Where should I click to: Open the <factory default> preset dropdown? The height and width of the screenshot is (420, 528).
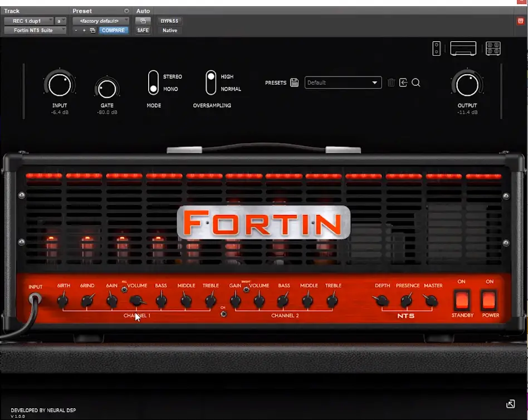tap(101, 21)
